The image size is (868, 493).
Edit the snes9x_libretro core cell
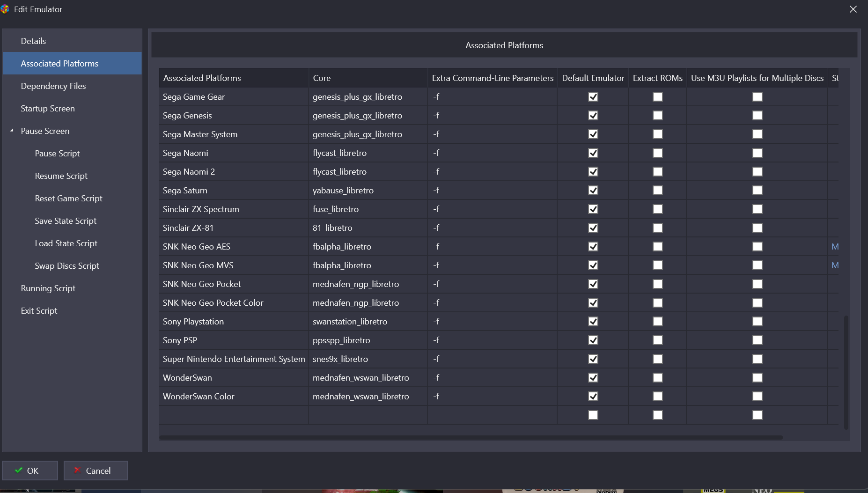pos(368,359)
